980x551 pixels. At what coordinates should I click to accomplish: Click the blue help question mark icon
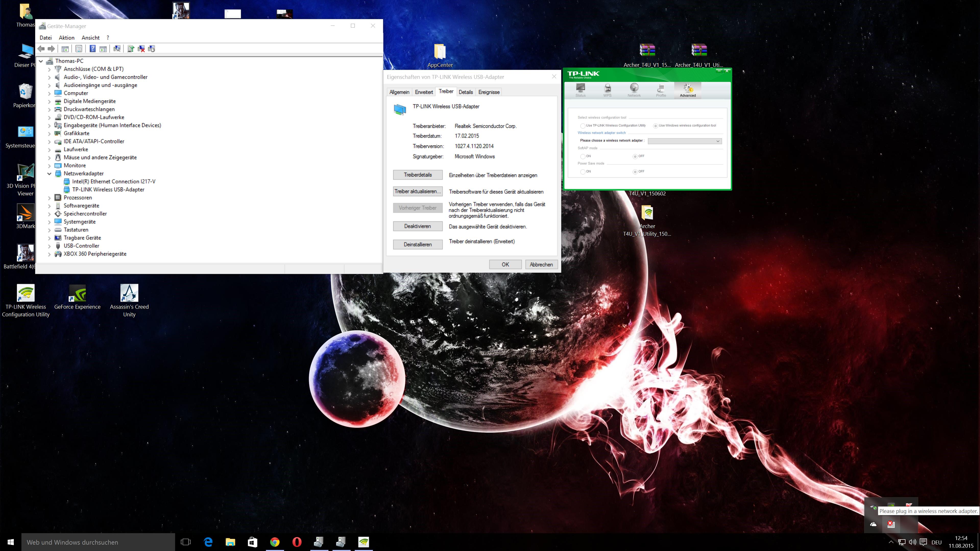[x=92, y=49]
